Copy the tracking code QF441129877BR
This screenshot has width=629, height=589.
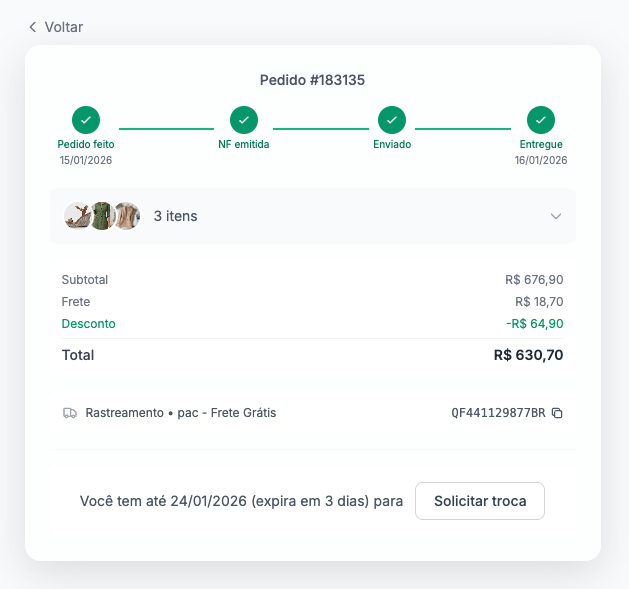(558, 413)
